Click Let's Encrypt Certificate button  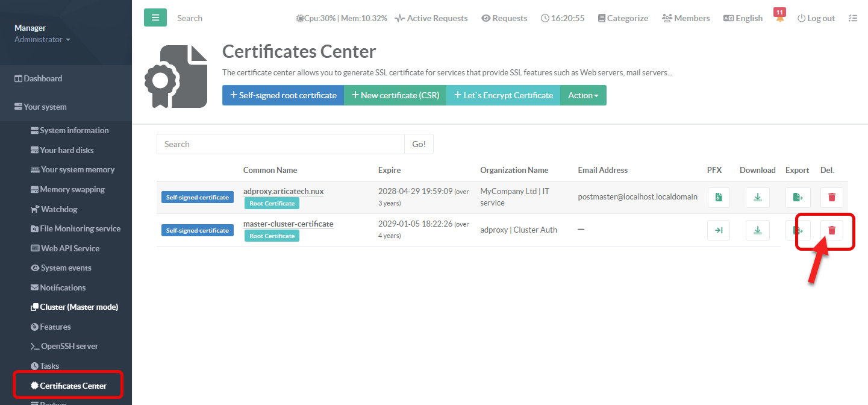point(503,95)
